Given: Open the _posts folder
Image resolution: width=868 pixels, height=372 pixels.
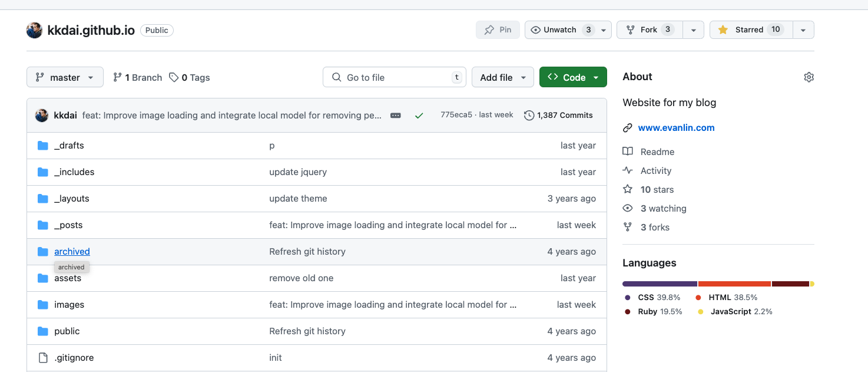Looking at the screenshot, I should coord(68,225).
